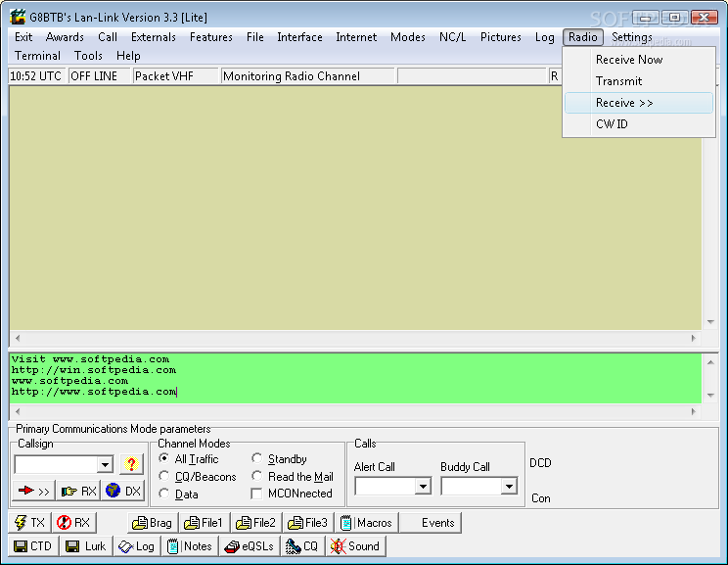
Task: Open the Log pencil button in bottom toolbar
Action: point(137,546)
